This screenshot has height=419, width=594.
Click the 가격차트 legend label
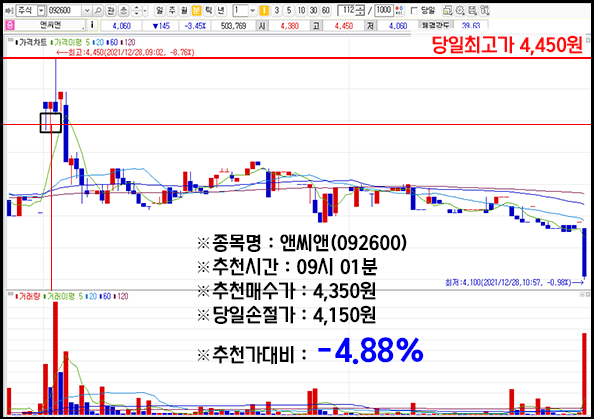[32, 42]
